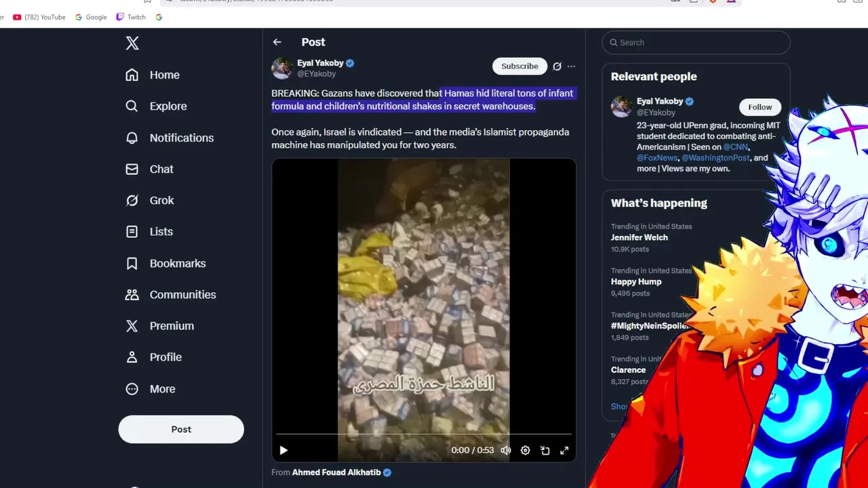Open the @WashingtonPost mention link
868x488 pixels.
(715, 158)
